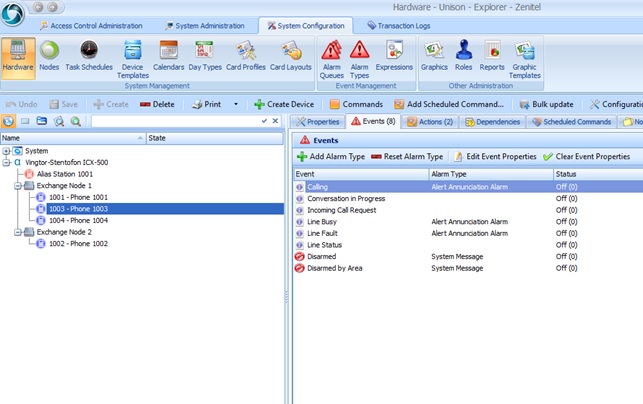The height and width of the screenshot is (404, 643).
Task: Click the Add Alarm Type button
Action: coord(330,157)
